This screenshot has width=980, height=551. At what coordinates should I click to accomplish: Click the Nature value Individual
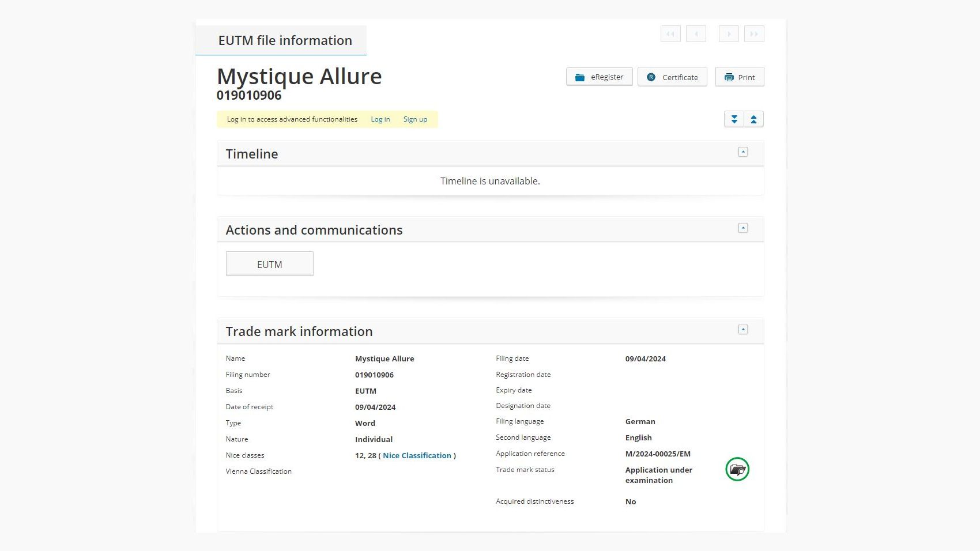point(374,439)
